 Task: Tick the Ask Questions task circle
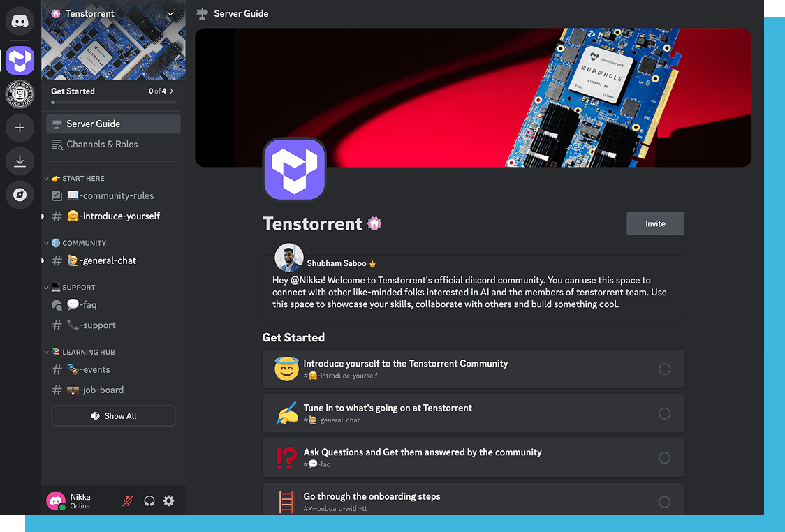(664, 458)
